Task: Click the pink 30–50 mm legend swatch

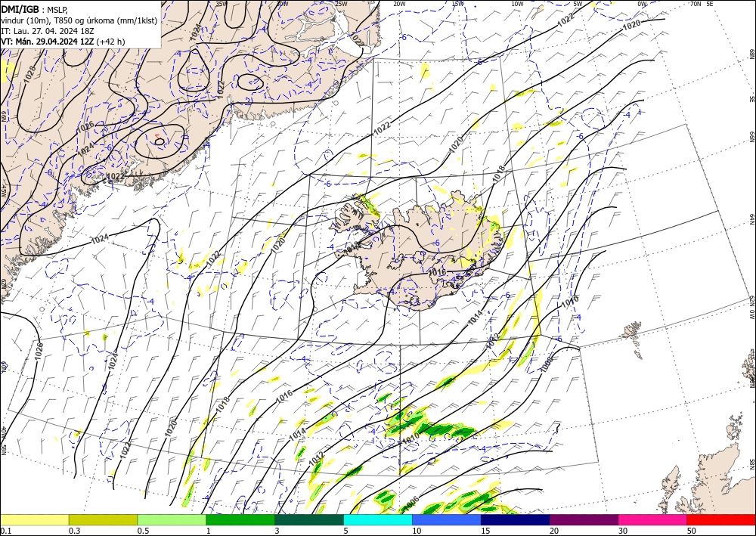Action: tap(653, 519)
